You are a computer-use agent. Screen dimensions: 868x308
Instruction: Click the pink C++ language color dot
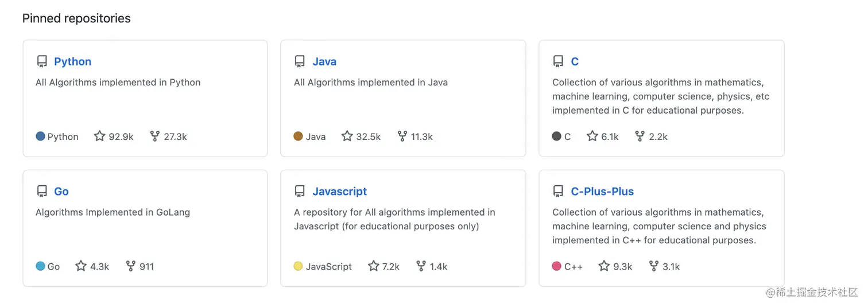coord(556,266)
